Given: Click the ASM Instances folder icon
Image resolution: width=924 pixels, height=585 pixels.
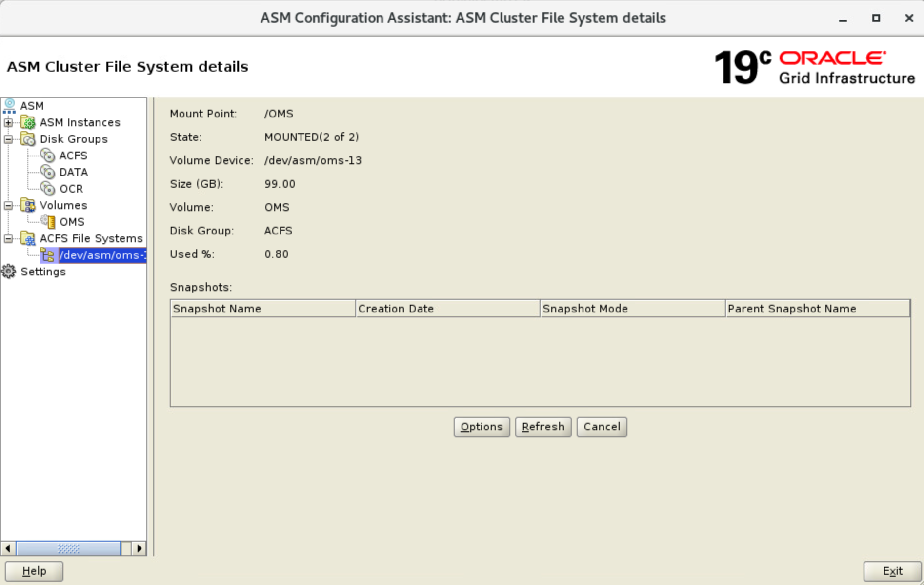Looking at the screenshot, I should [28, 122].
